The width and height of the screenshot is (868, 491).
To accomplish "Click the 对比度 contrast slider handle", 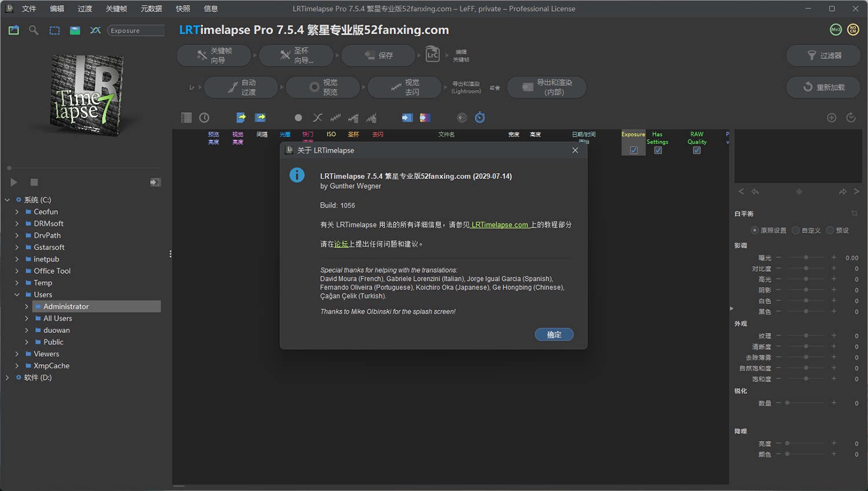I will click(x=806, y=269).
